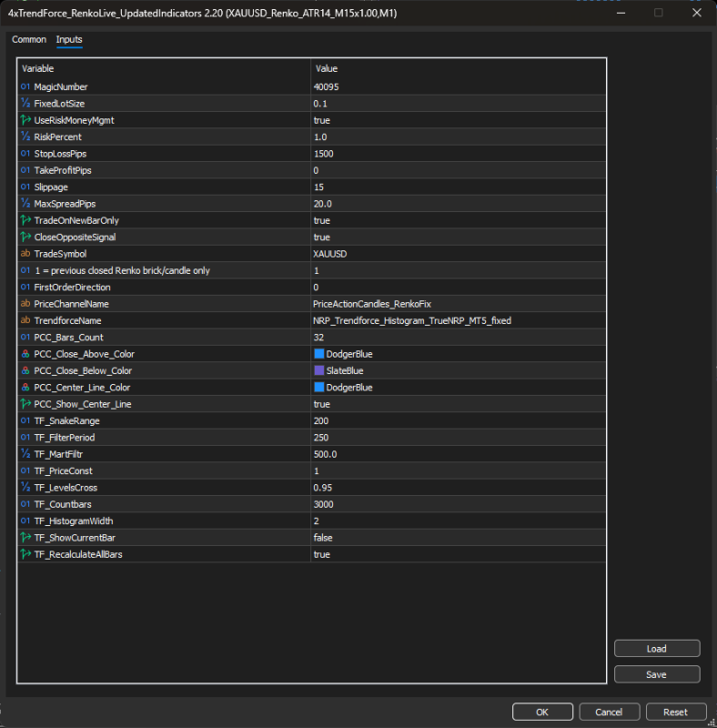Click the integer type icon beside TakeProfitPips
717x728 pixels.
click(25, 170)
